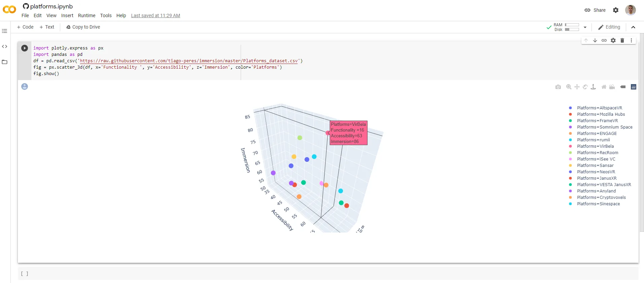Click the notebook vertical scrollbar

642,133
